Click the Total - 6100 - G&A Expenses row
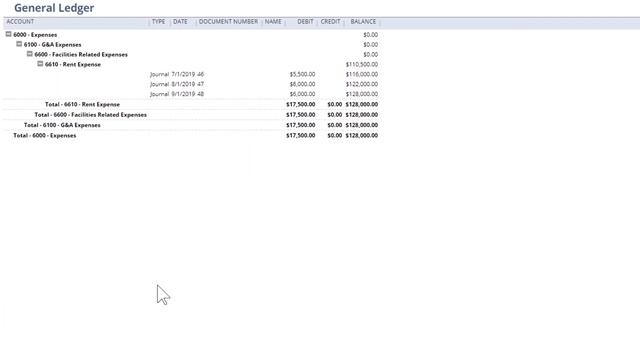640x360 pixels. coord(191,125)
